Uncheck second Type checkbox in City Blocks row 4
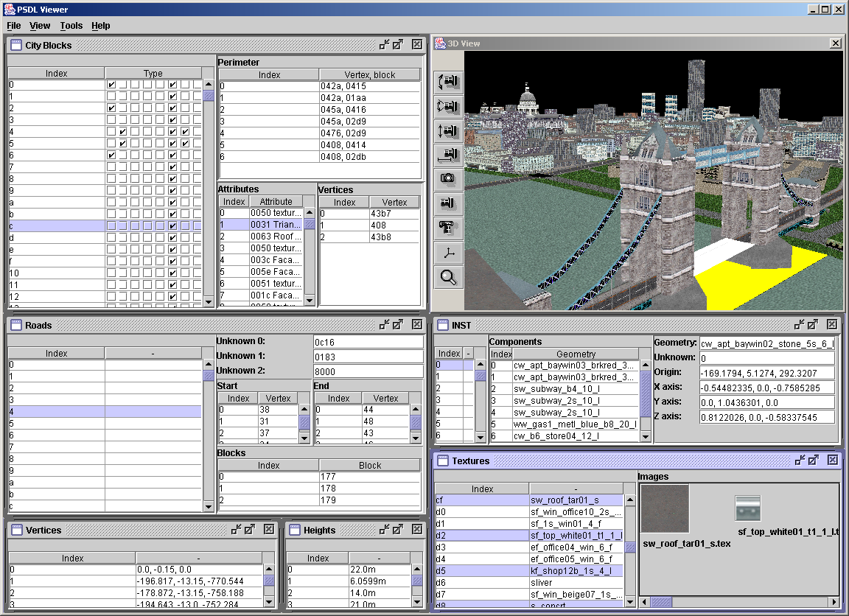 pyautogui.click(x=124, y=132)
